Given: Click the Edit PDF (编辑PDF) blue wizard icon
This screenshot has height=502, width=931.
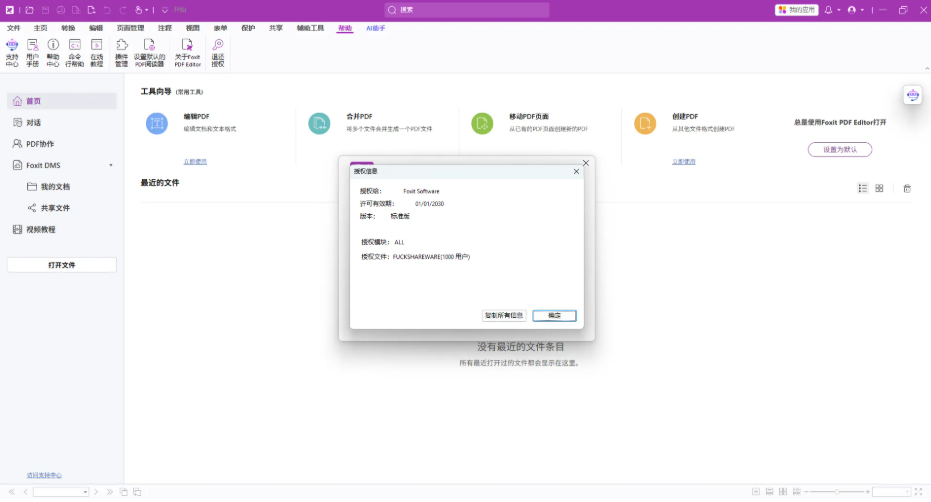Looking at the screenshot, I should pos(157,124).
